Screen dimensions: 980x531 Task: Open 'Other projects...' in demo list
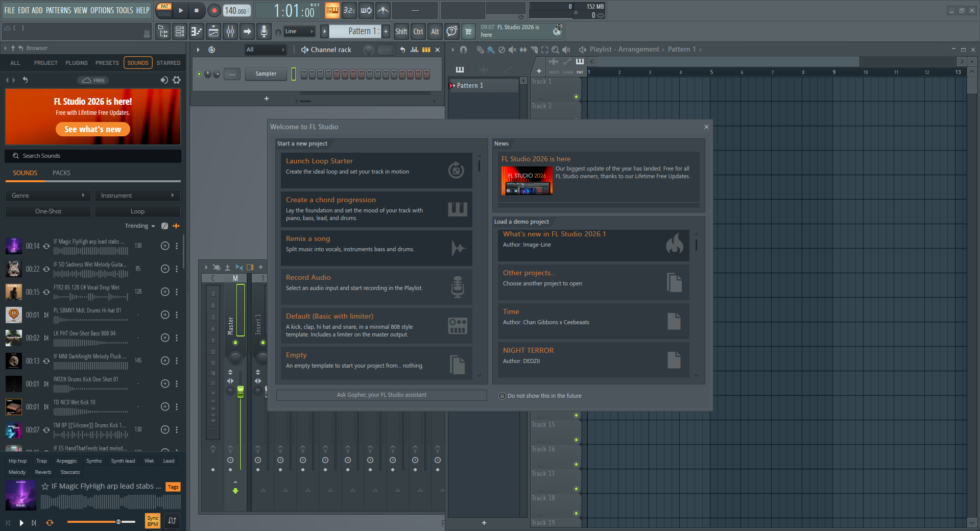pyautogui.click(x=593, y=282)
